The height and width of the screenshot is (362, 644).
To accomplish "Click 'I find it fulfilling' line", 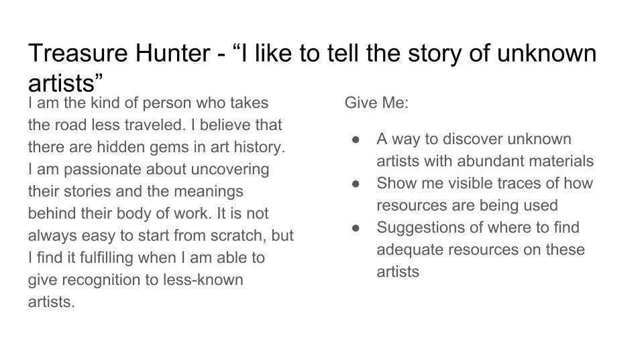I will (x=146, y=257).
